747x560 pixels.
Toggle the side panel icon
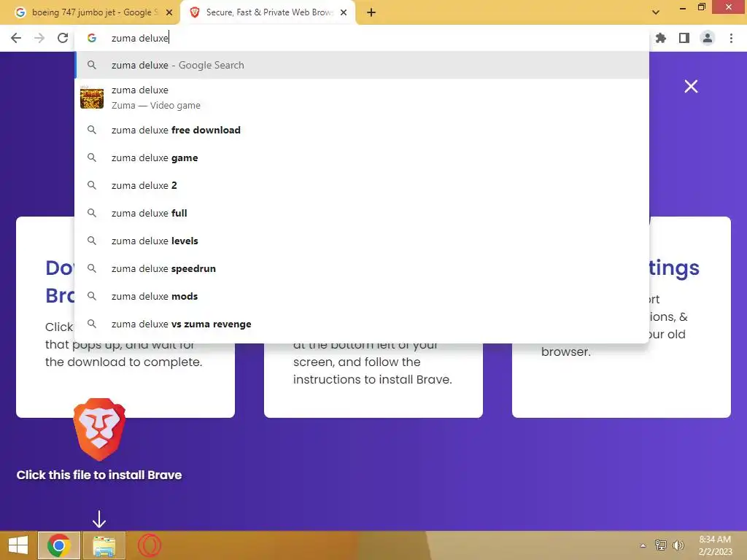tap(684, 38)
